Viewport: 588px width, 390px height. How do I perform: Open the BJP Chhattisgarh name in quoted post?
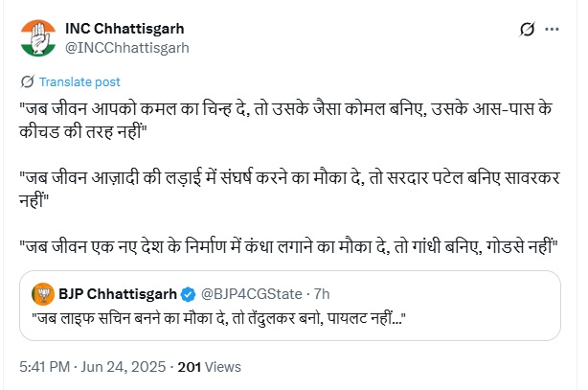120,291
